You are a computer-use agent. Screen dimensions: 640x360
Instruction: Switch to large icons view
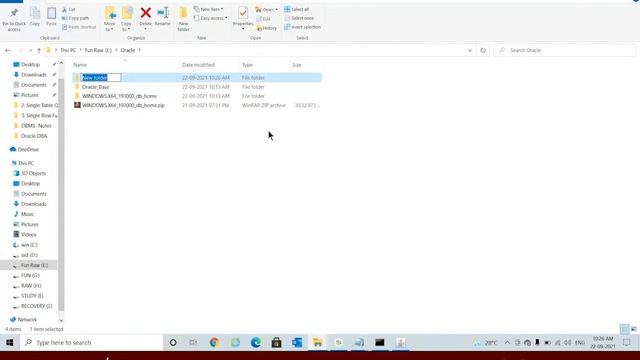tap(634, 329)
